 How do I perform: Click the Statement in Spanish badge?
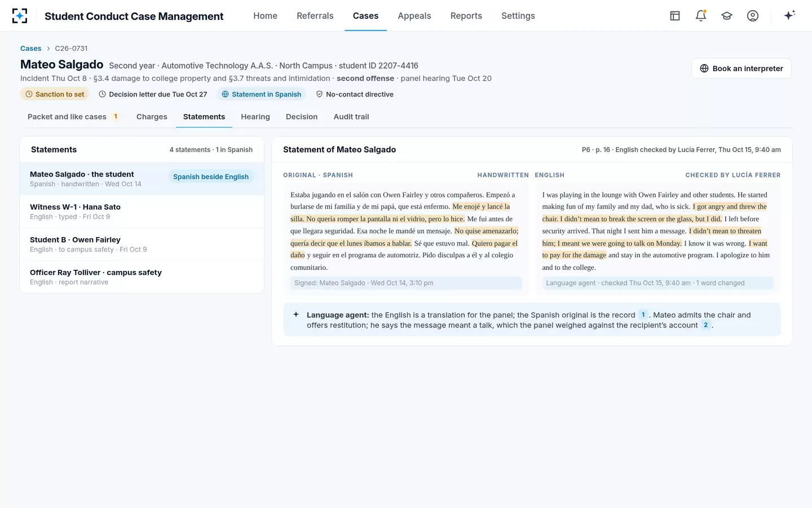(261, 94)
